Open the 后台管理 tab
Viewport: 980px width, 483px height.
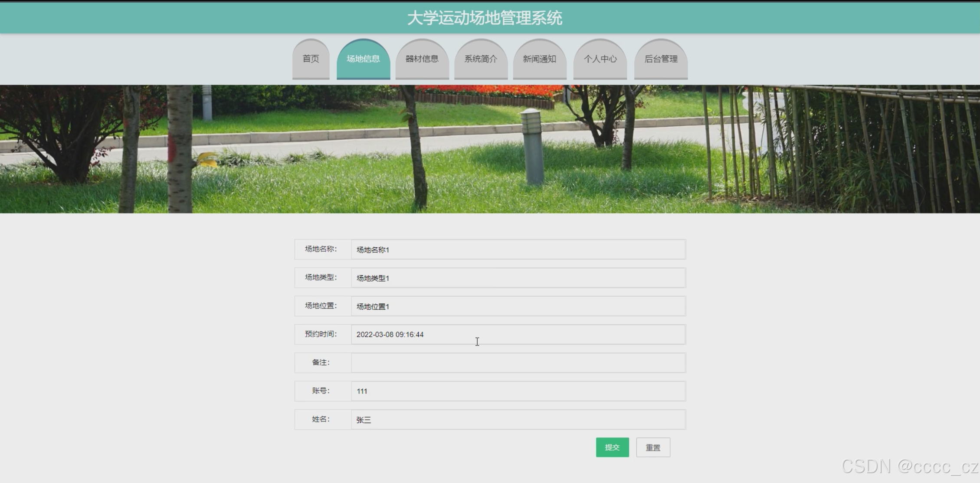click(x=661, y=59)
